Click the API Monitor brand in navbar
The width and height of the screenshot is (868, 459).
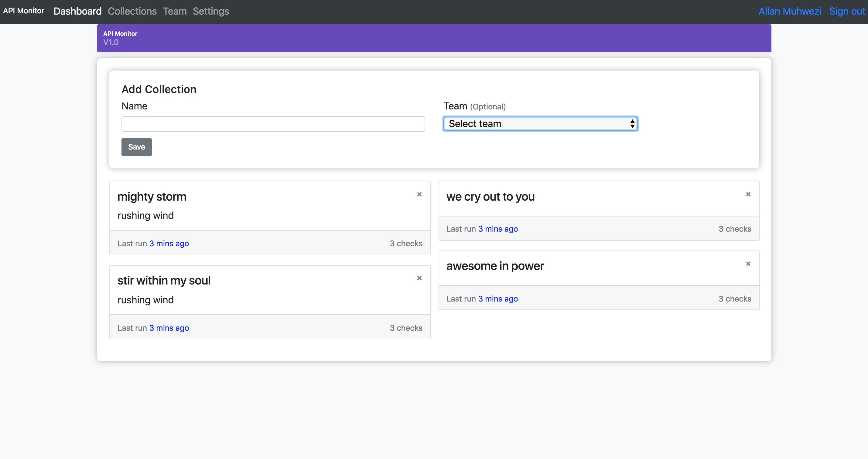click(24, 11)
